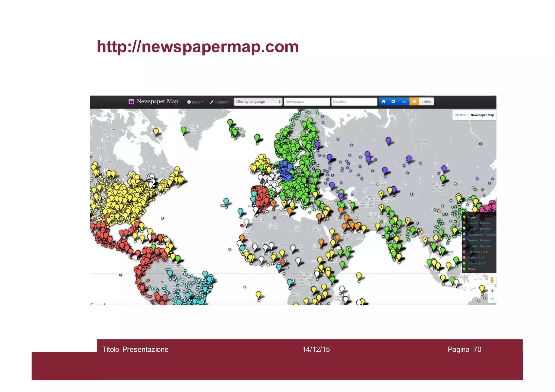Click the 'Pagina 70' footer text
The image size is (555, 392).
[464, 349]
